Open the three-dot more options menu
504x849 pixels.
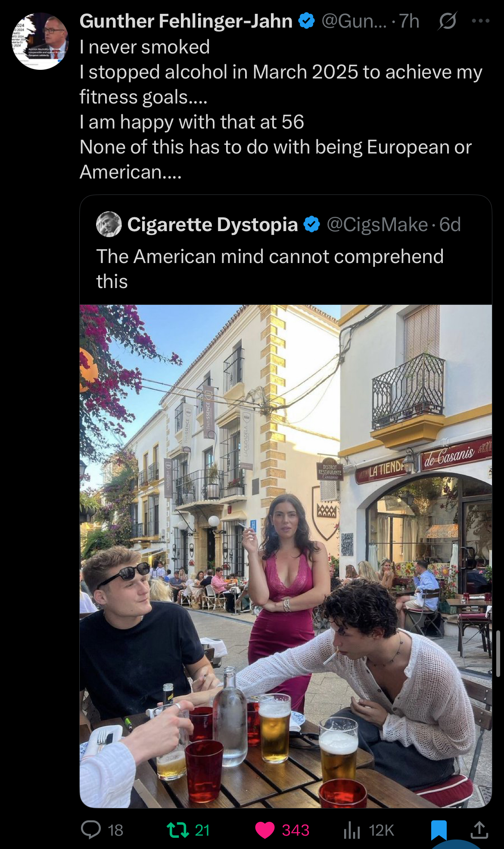481,21
